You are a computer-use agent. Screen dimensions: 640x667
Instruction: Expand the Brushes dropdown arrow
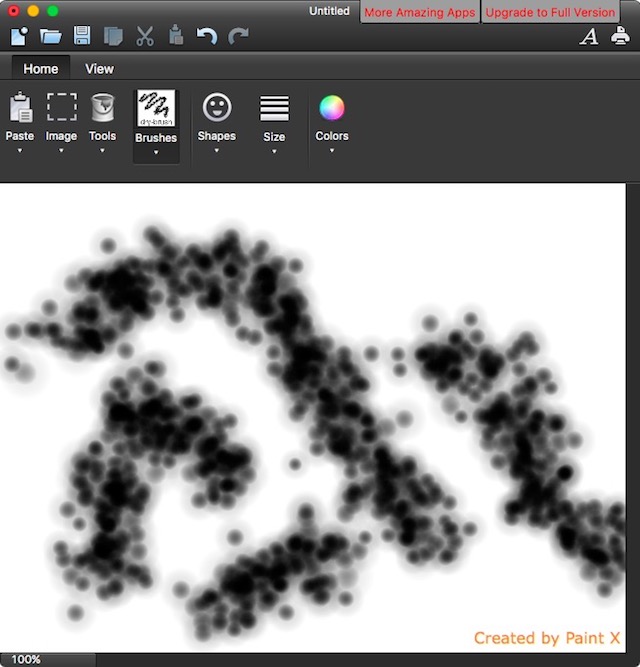(156, 152)
